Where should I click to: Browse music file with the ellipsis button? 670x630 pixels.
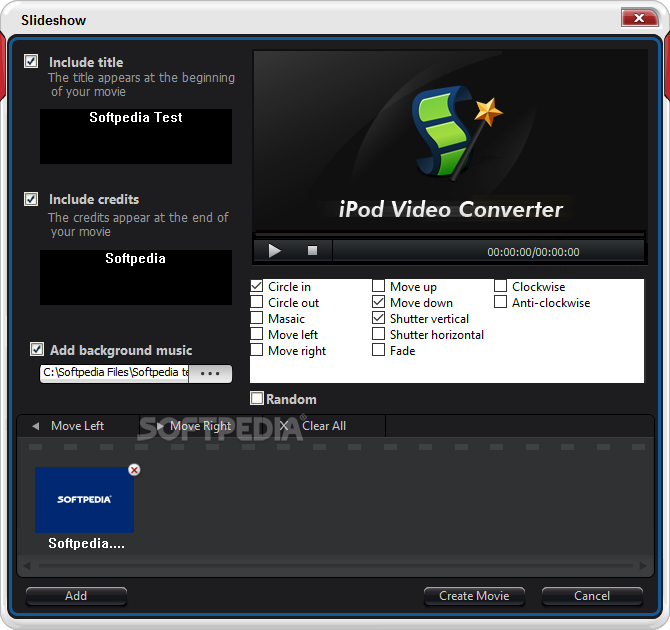point(210,373)
